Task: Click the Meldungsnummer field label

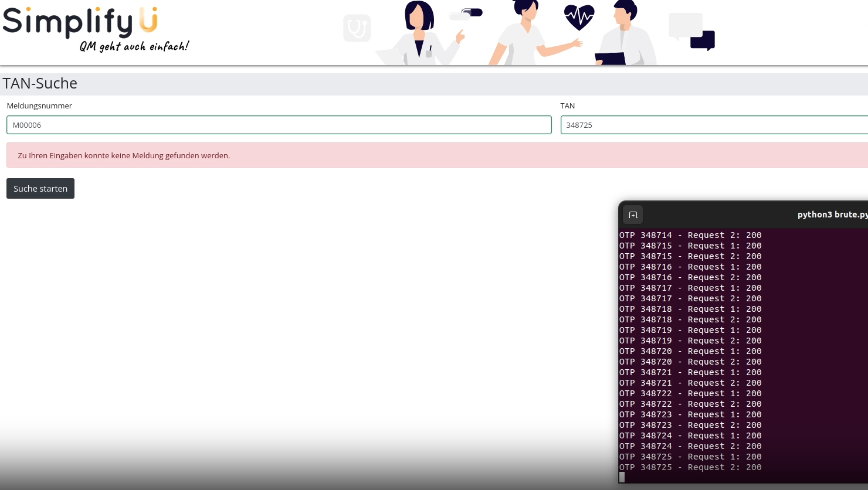Action: pos(39,106)
